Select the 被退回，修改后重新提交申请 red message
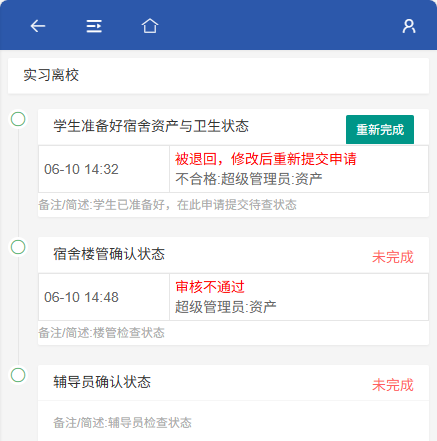The image size is (437, 441). 266,159
